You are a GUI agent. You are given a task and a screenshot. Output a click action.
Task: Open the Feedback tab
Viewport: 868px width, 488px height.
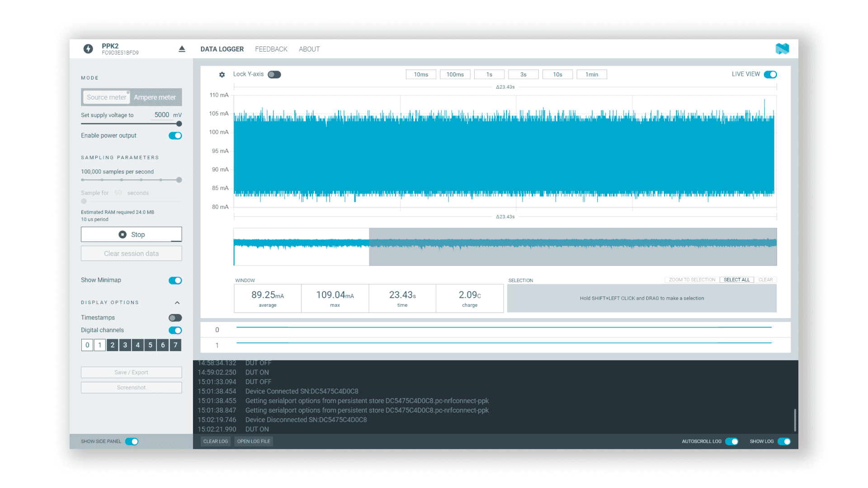(271, 49)
